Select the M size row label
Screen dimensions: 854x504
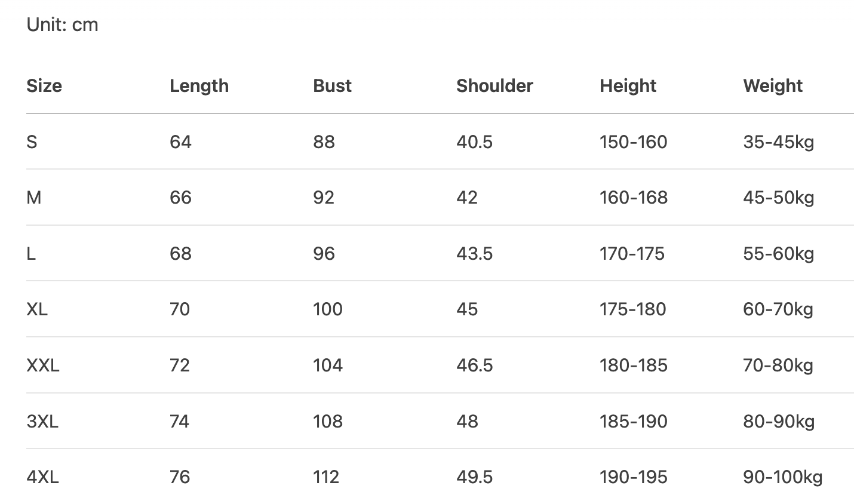tap(34, 198)
